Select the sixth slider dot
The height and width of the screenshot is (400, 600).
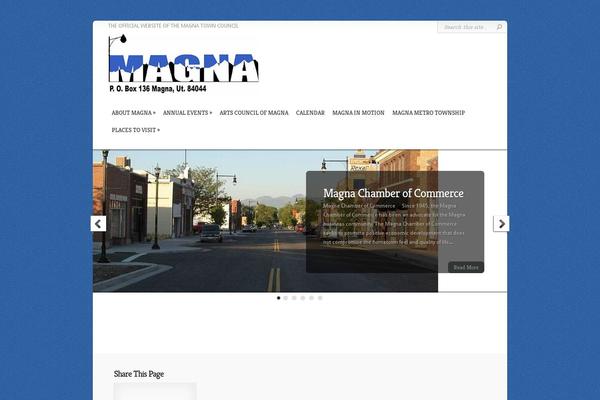pos(320,298)
